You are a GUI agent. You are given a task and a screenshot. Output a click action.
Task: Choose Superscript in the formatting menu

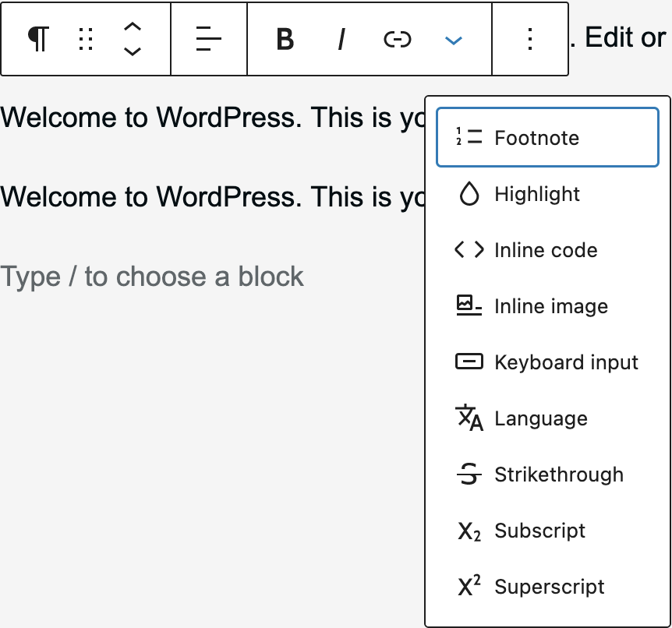tap(547, 587)
